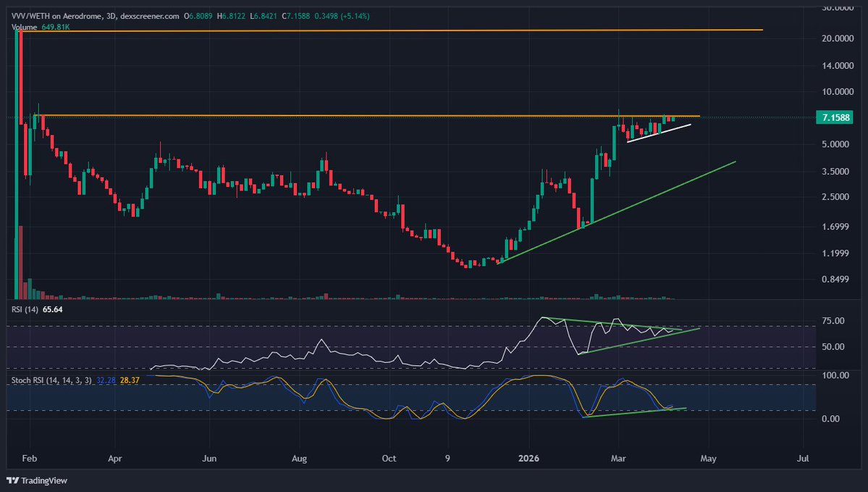Select the orange resistance line through the candles
The height and width of the screenshot is (492, 868).
pos(362,116)
